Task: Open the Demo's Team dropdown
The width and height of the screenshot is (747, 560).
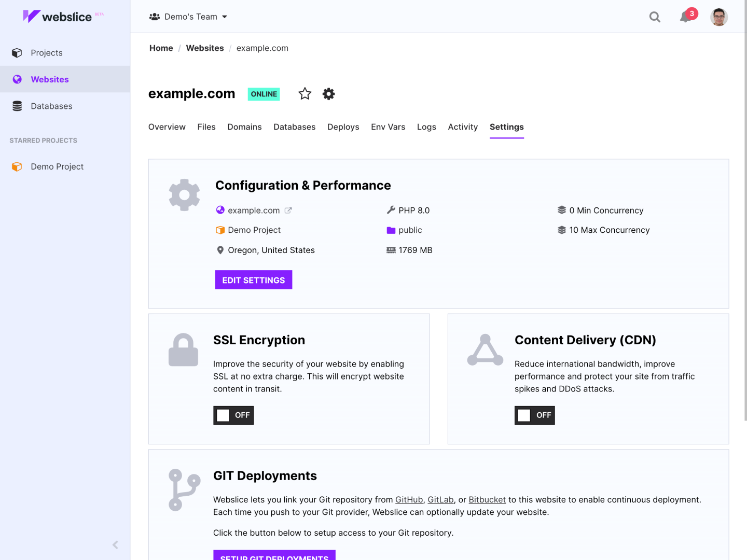Action: coord(188,16)
